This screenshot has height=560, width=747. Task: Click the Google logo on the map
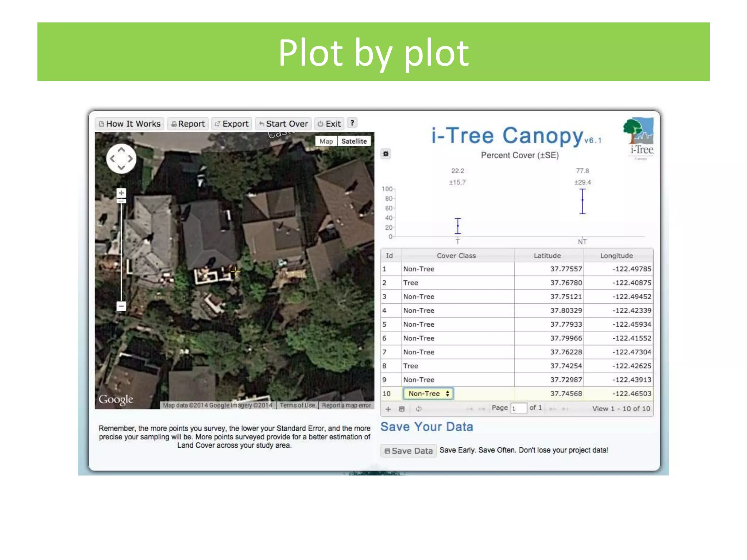click(x=116, y=400)
